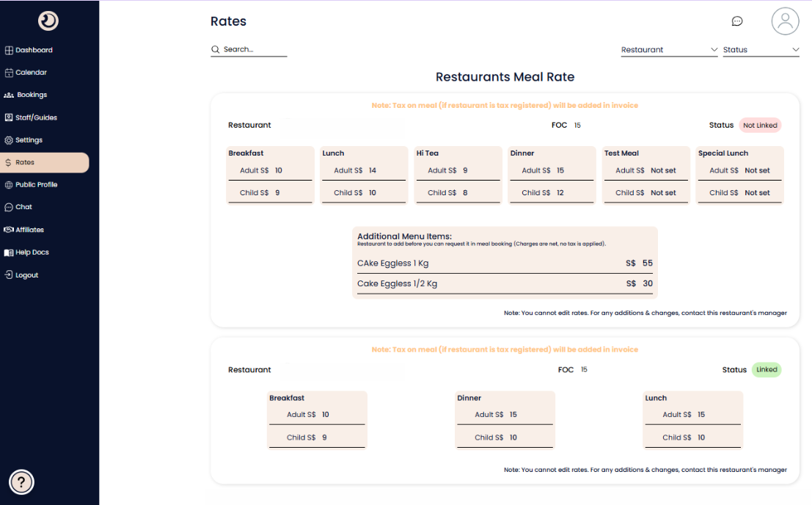Screen dimensions: 812x505
Task: Go to Staff/Guides page
Action: [36, 117]
